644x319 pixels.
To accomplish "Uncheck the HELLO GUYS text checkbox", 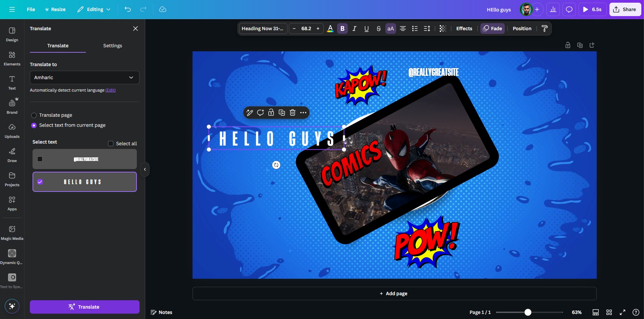I will [x=40, y=182].
